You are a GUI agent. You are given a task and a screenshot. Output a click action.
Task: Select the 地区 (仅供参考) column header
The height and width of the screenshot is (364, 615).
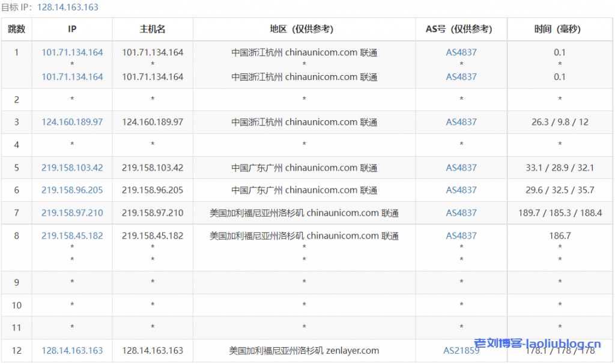(304, 29)
